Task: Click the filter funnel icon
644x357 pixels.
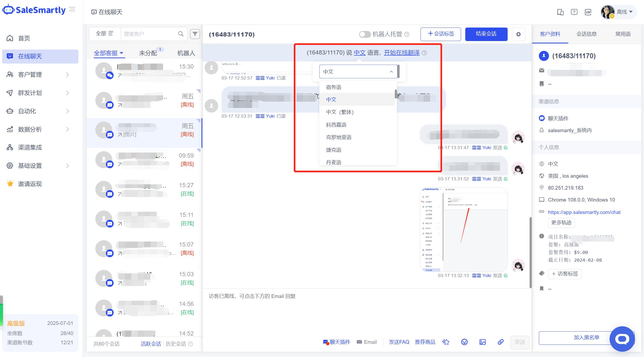Action: [195, 34]
